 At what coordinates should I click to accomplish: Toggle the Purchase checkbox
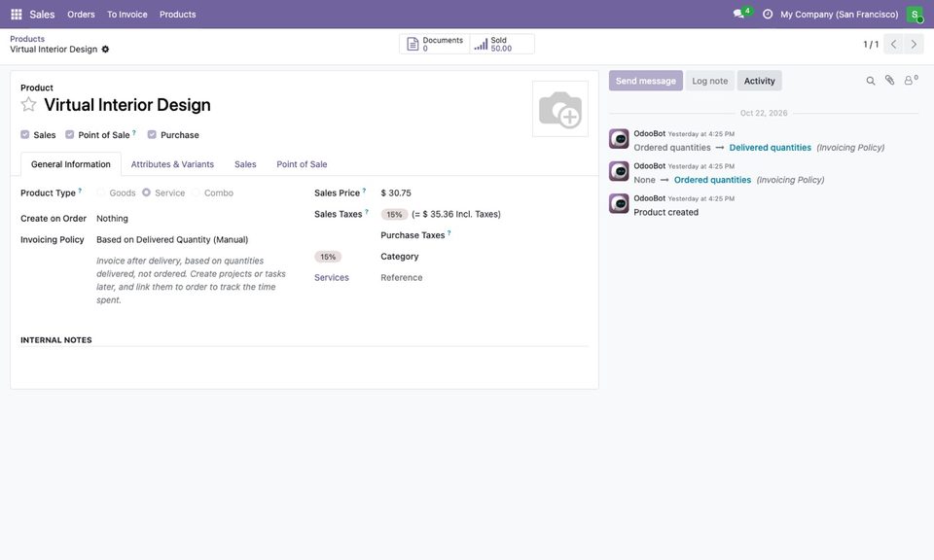[x=152, y=134]
